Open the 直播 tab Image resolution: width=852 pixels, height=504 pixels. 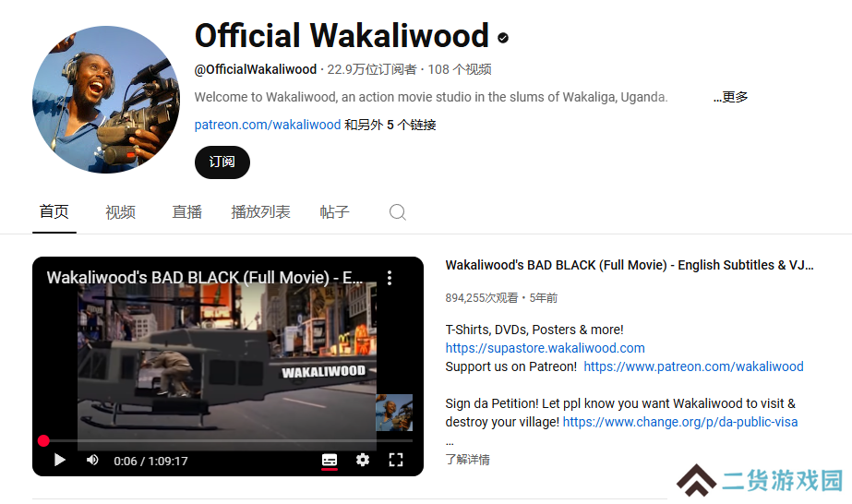(x=186, y=211)
